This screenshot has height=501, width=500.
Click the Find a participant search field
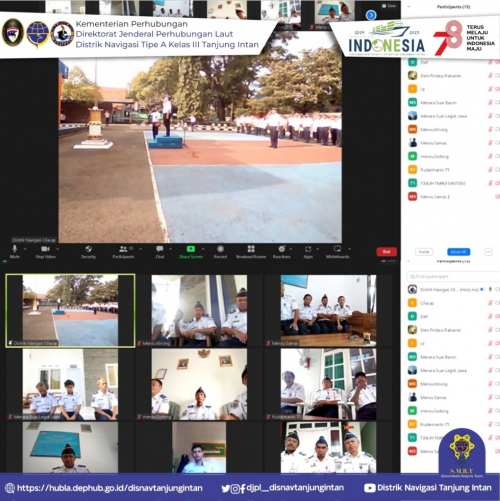point(453,276)
